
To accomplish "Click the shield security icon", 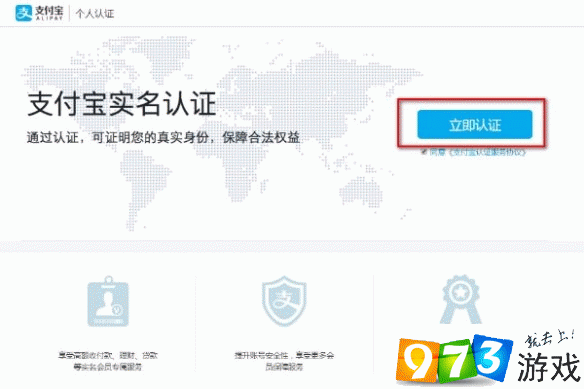I will coord(284,301).
